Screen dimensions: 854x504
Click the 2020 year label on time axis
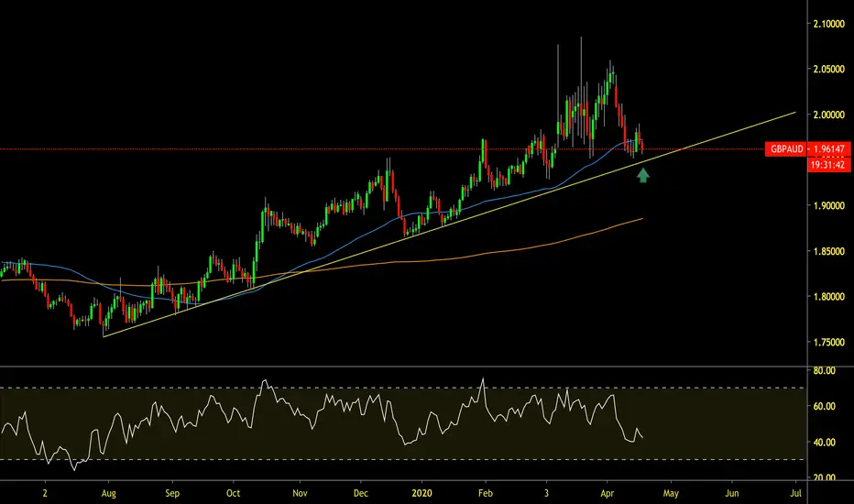click(422, 493)
